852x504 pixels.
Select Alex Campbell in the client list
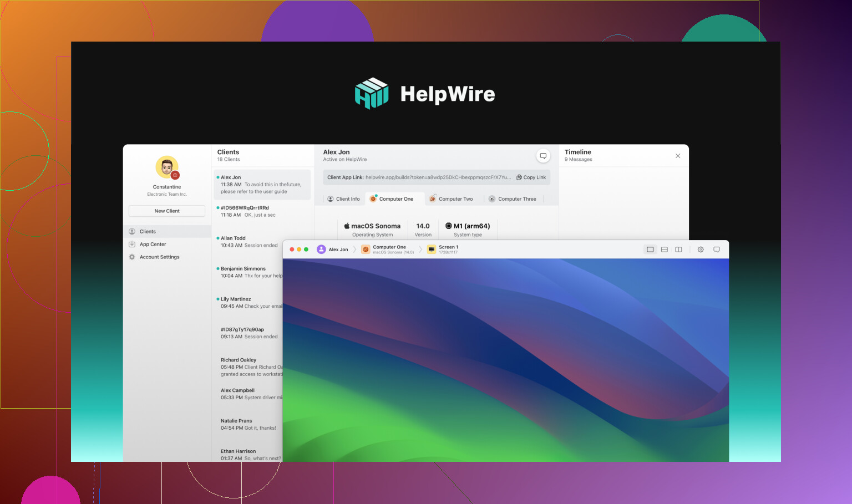[248, 394]
